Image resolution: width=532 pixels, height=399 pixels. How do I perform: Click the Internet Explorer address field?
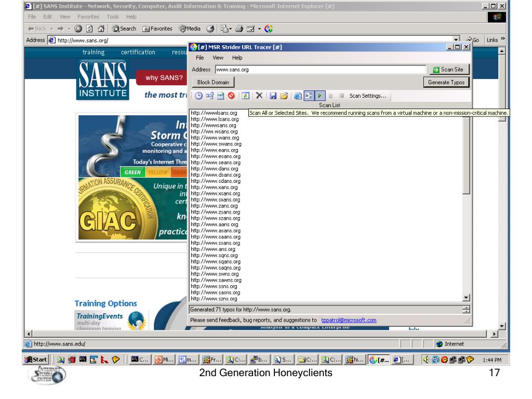(255, 40)
